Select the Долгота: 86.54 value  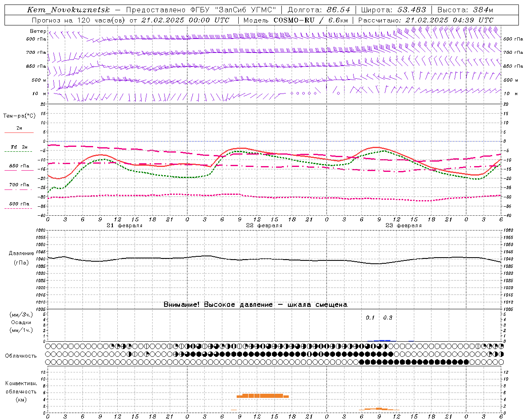319,10
